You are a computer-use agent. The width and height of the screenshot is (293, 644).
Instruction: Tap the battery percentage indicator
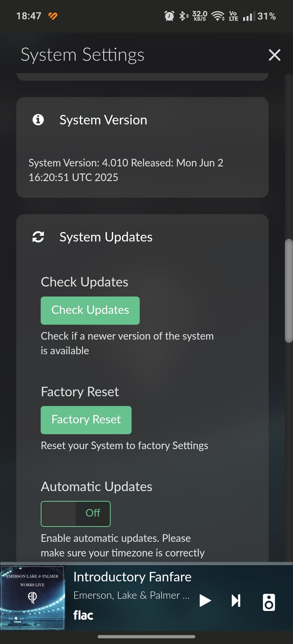point(266,16)
